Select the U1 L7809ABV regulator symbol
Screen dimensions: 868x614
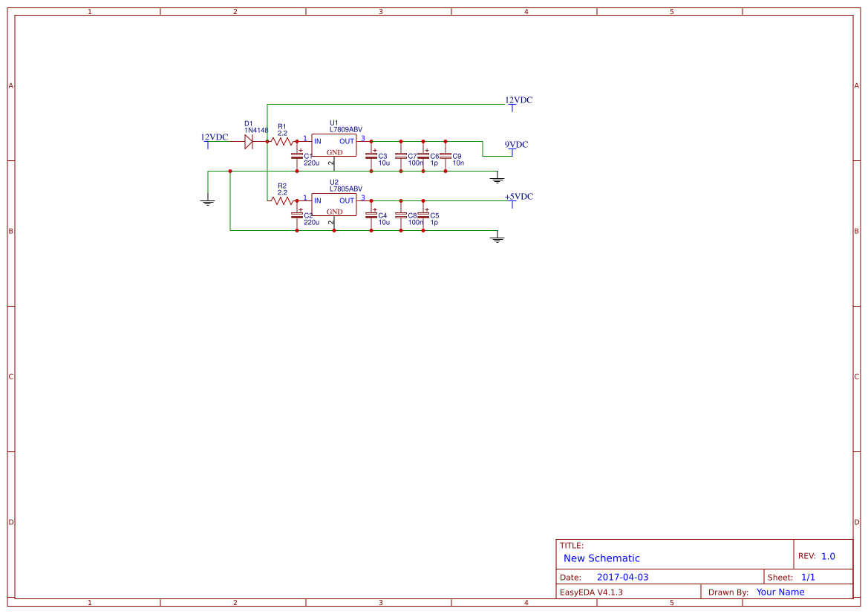[334, 146]
